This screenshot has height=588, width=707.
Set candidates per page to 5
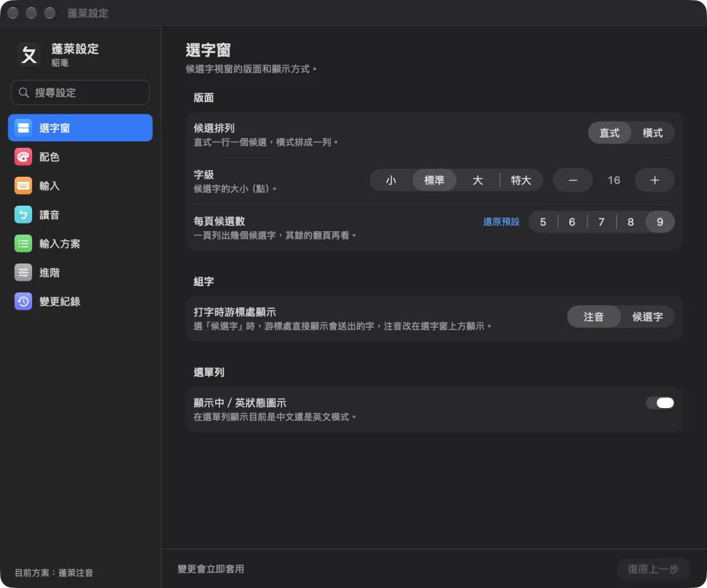[x=543, y=222]
